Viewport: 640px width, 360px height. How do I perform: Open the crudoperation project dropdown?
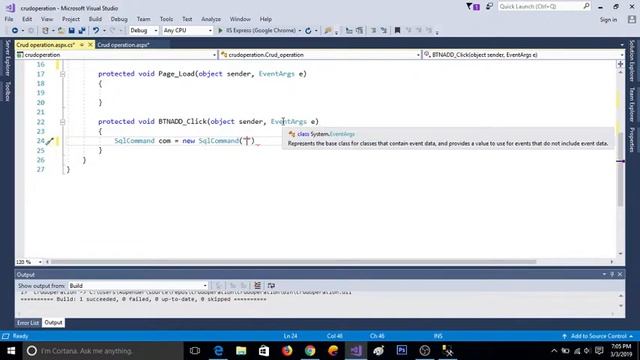click(116, 55)
